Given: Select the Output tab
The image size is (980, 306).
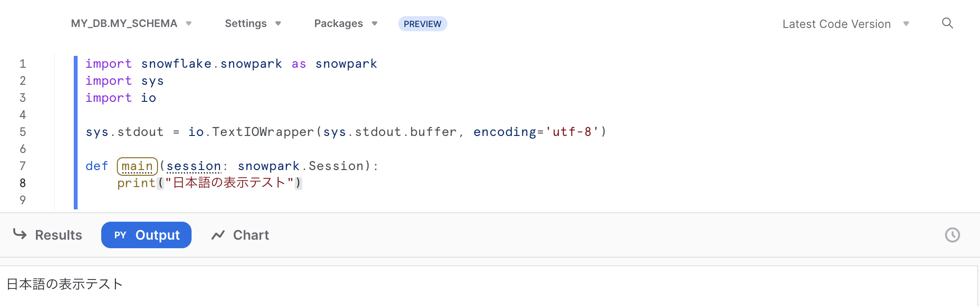Looking at the screenshot, I should [146, 235].
